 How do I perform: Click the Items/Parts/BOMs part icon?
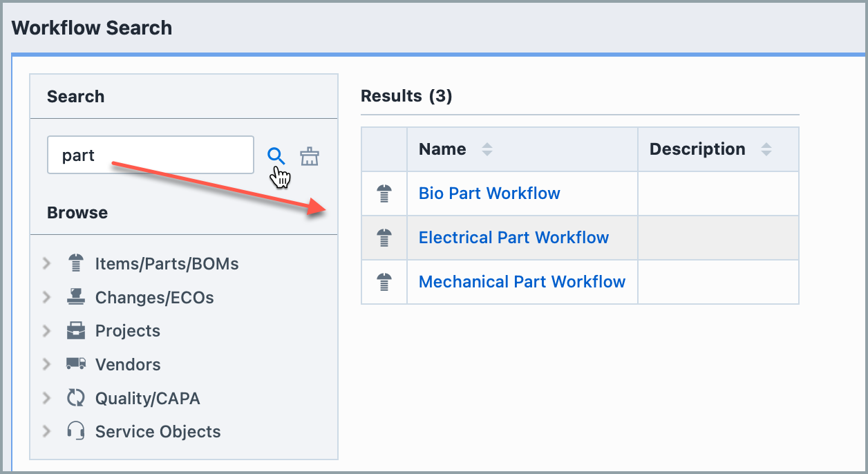point(76,263)
